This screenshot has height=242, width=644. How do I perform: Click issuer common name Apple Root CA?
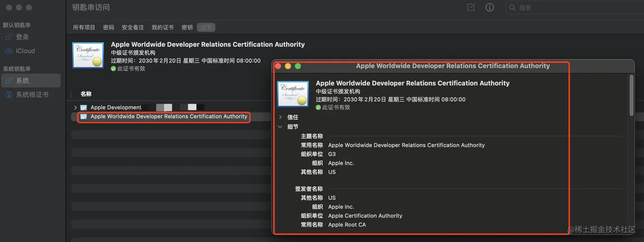click(x=347, y=225)
